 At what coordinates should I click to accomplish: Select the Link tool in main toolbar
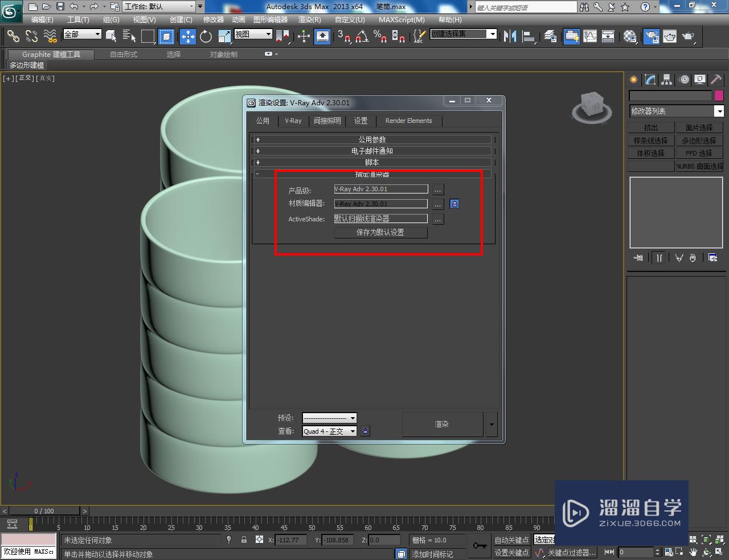(x=13, y=36)
